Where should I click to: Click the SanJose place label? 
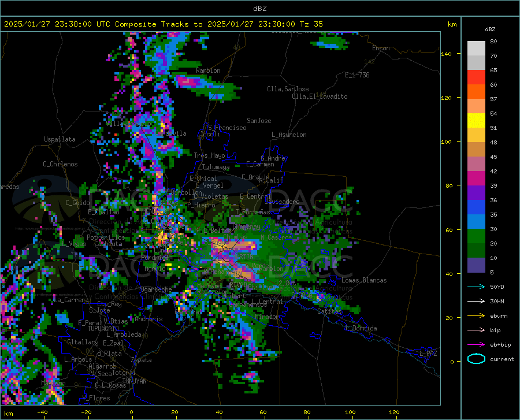click(x=259, y=121)
